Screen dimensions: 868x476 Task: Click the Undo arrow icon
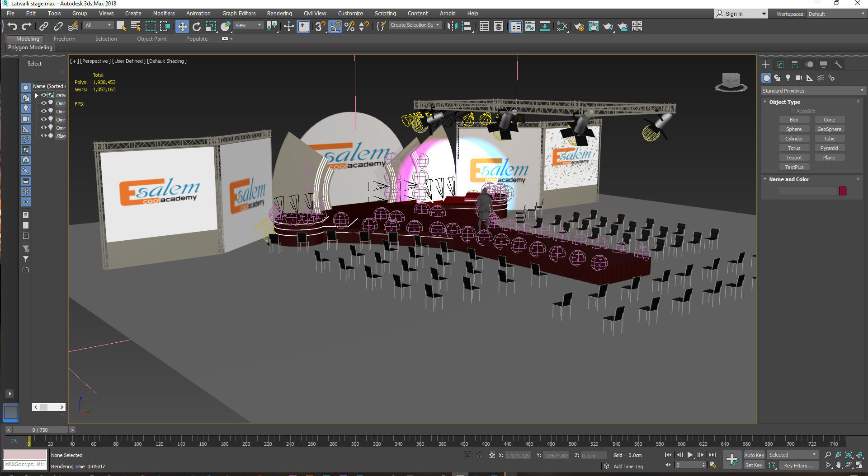click(12, 27)
